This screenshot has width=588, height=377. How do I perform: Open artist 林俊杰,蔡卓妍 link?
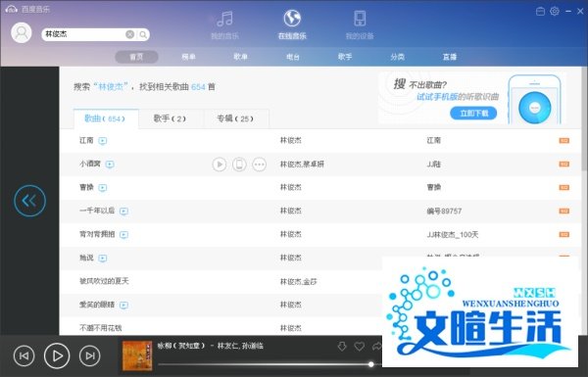coord(302,165)
